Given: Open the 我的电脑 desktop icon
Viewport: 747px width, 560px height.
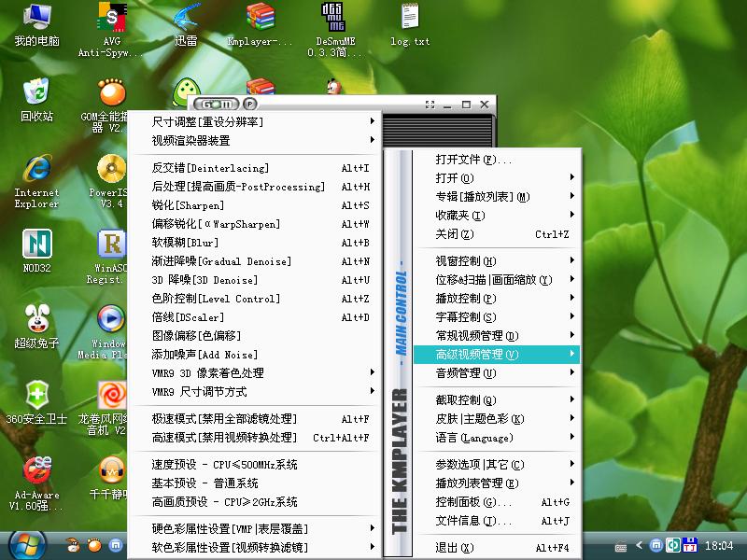Looking at the screenshot, I should click(x=36, y=24).
